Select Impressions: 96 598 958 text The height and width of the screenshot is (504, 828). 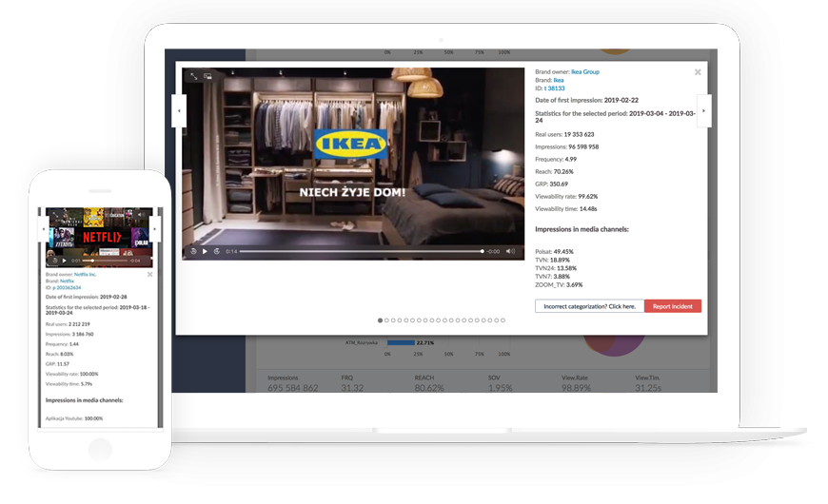[566, 146]
